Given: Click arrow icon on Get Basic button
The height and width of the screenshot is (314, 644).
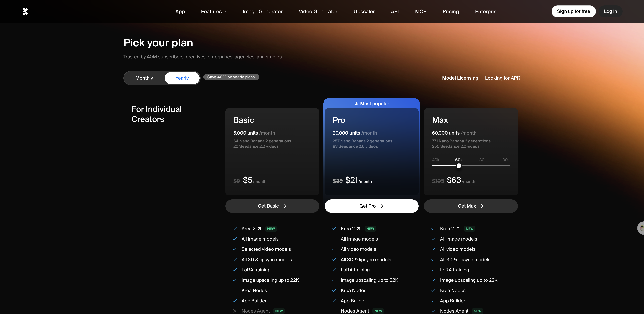Looking at the screenshot, I should click(x=284, y=206).
